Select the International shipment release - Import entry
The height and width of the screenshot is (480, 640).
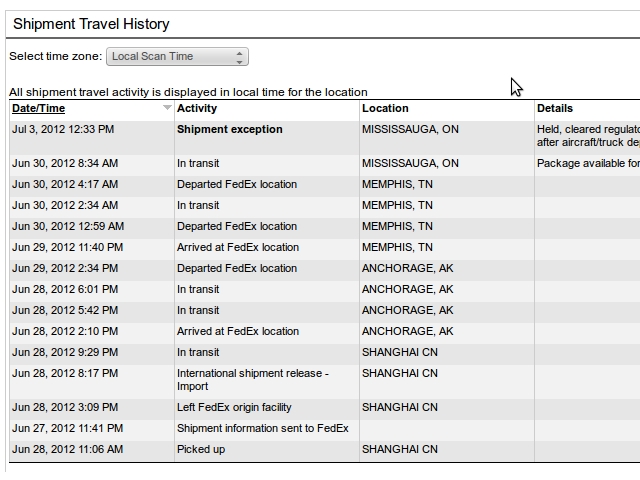[x=253, y=380]
